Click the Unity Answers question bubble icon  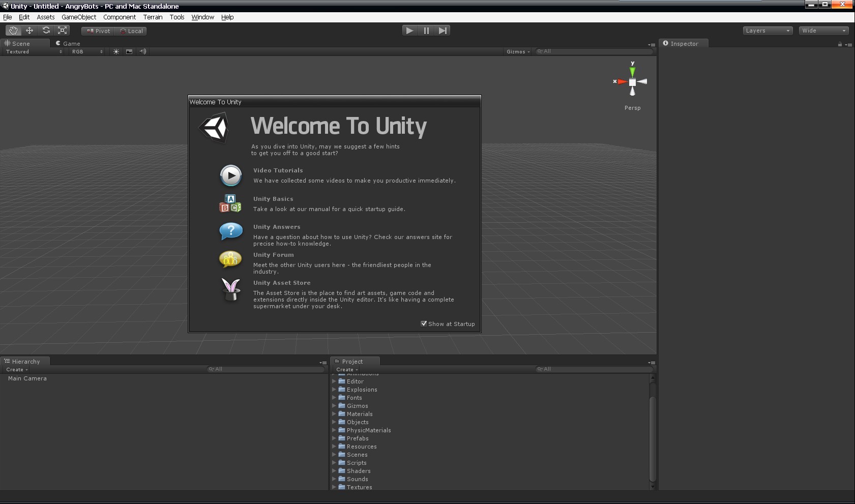click(x=231, y=231)
